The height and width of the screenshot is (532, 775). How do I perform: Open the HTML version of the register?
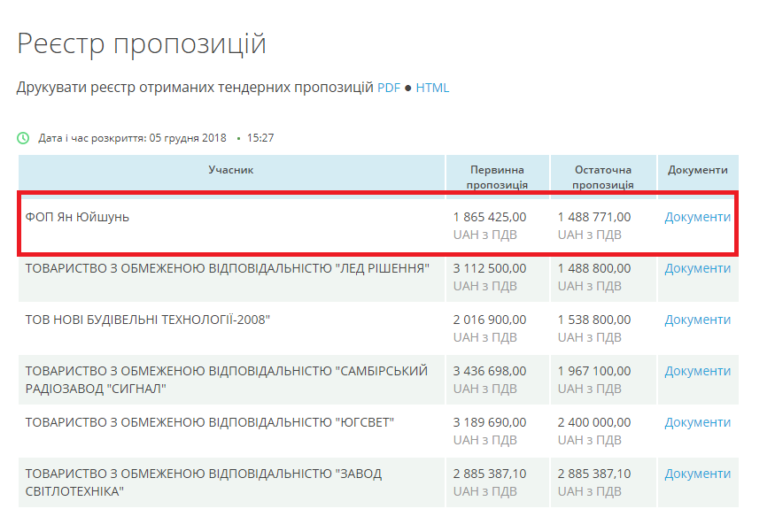[432, 88]
